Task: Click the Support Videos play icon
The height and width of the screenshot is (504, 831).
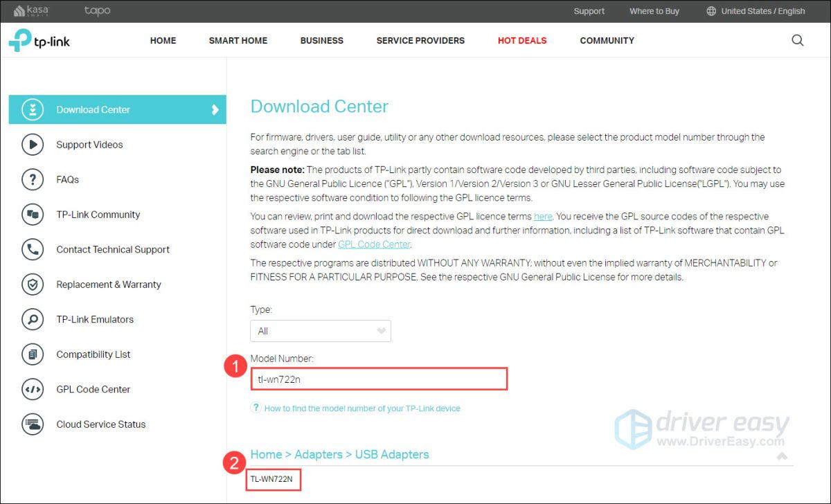Action: coord(33,145)
